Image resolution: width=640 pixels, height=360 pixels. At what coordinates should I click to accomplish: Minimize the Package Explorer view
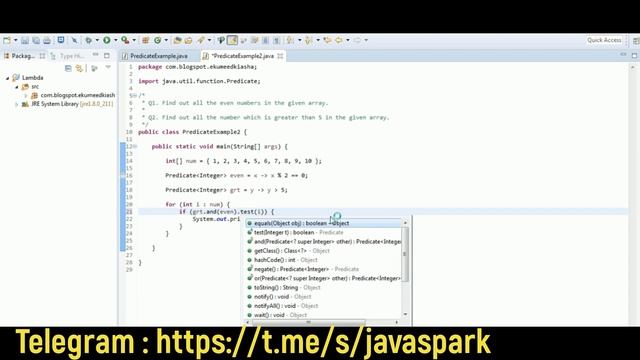[x=96, y=55]
